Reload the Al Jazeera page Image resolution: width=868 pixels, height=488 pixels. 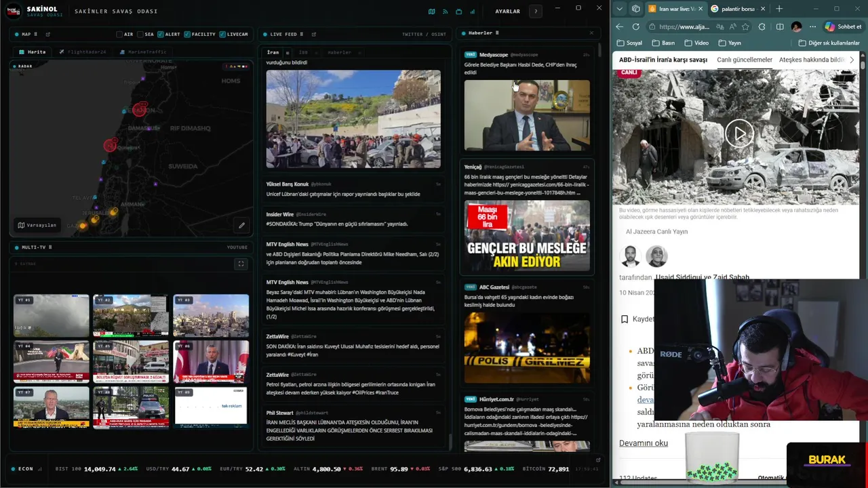[x=635, y=26]
